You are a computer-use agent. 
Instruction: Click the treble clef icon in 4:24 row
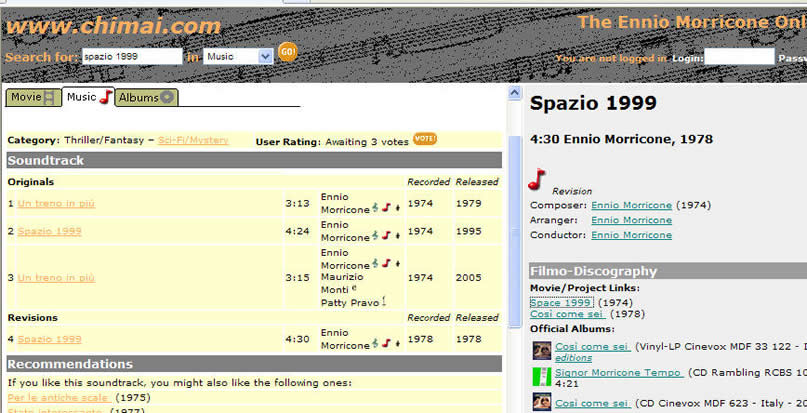(375, 235)
